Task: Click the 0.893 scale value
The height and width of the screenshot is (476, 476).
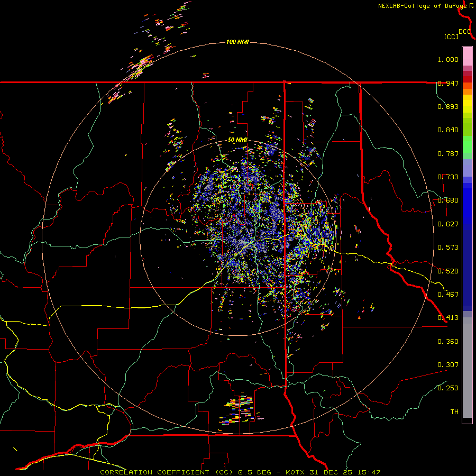Action: tap(448, 106)
